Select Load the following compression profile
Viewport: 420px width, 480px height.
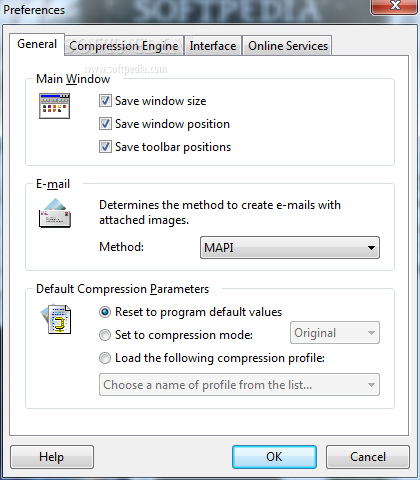pos(105,358)
